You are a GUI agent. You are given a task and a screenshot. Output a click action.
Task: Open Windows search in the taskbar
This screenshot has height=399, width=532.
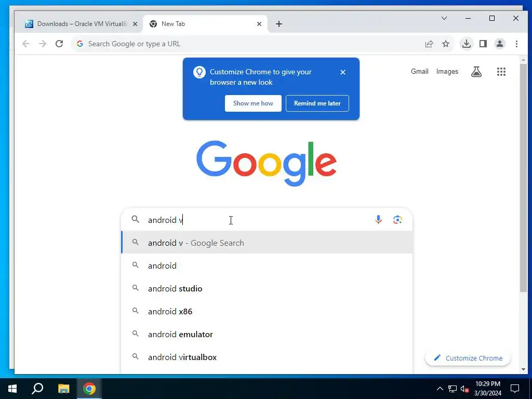[37, 389]
